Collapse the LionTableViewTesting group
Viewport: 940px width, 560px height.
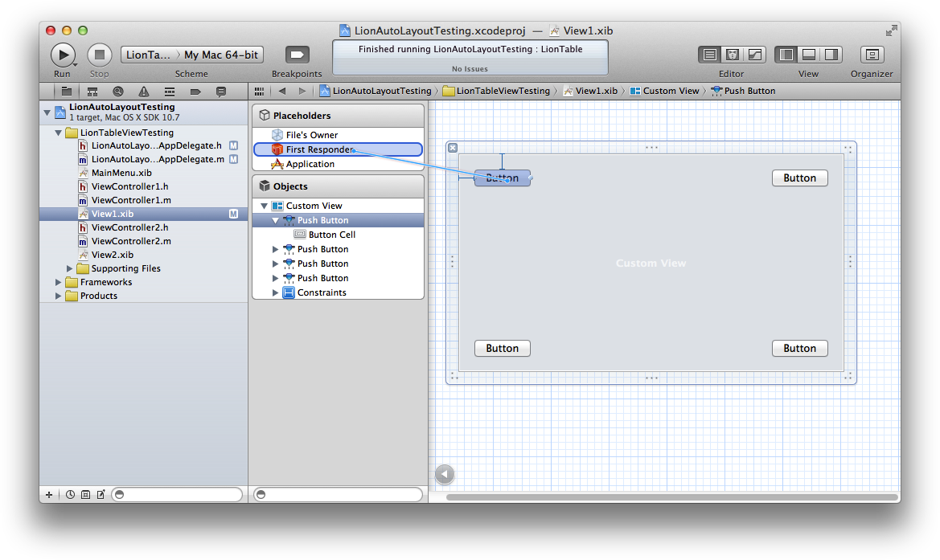(x=58, y=133)
